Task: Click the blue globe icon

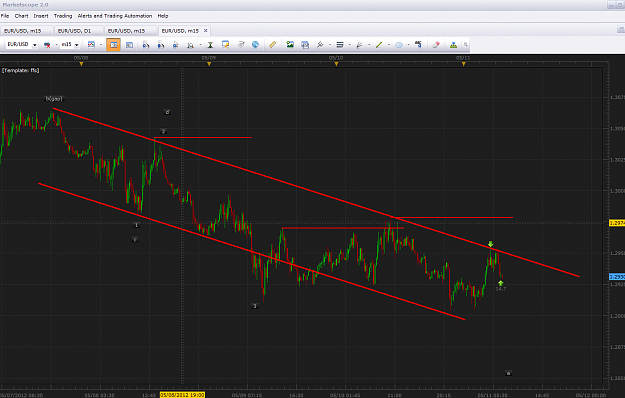Action: coord(256,45)
